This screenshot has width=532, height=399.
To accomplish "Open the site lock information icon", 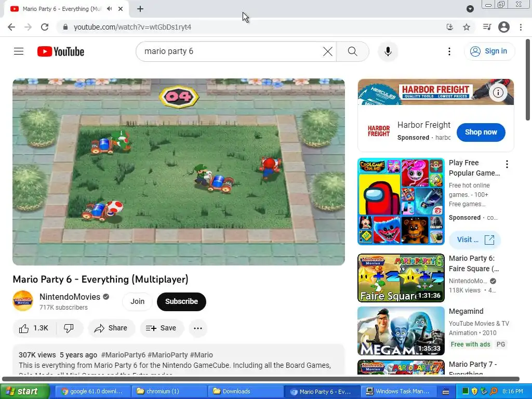I will [x=65, y=27].
